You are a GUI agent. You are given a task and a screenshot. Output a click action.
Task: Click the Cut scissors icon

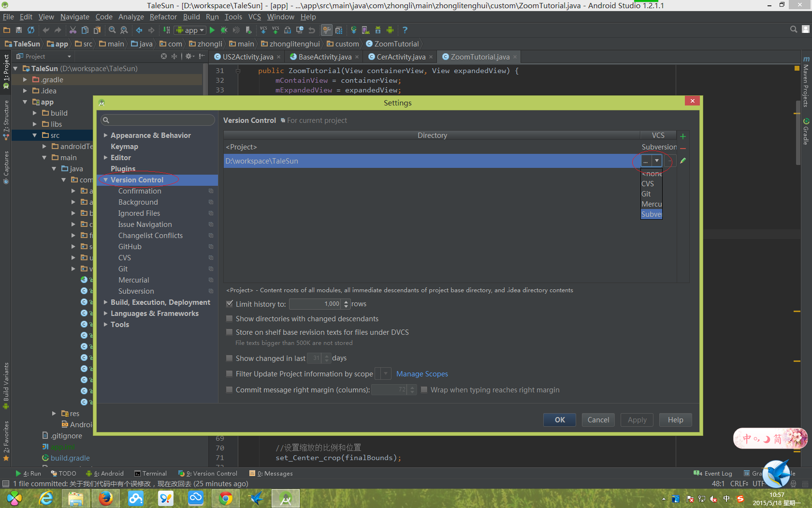tap(73, 30)
